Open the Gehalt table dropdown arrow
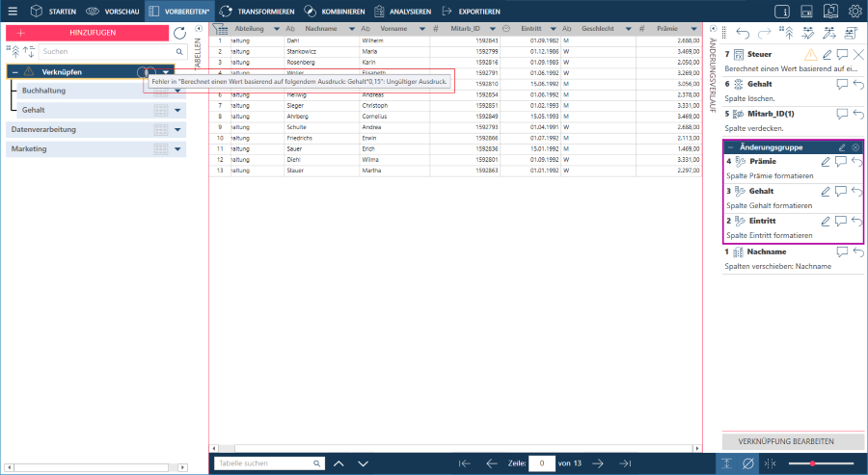Image resolution: width=868 pixels, height=475 pixels. (178, 110)
